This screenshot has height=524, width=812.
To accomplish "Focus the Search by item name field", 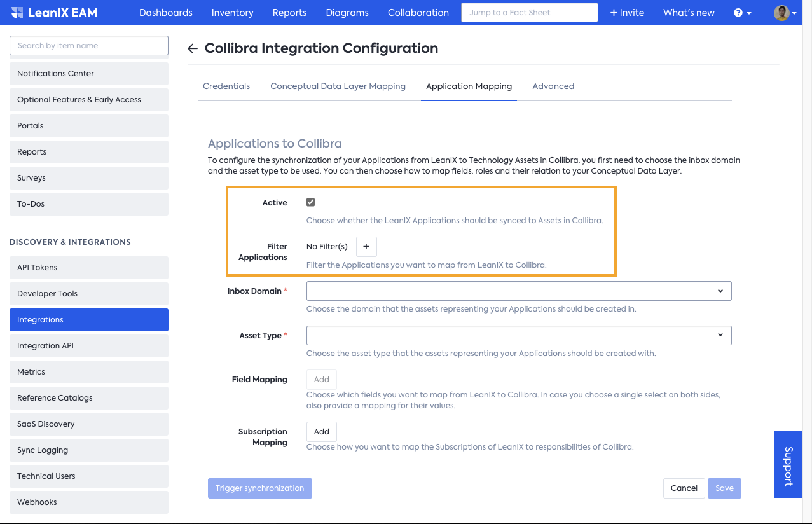I will (89, 46).
